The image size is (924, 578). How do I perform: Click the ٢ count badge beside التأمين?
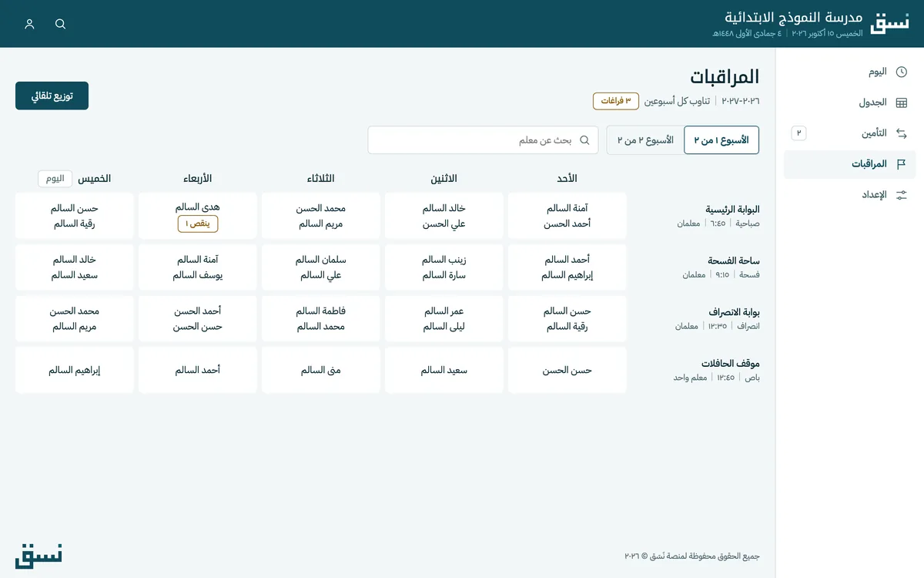click(798, 133)
